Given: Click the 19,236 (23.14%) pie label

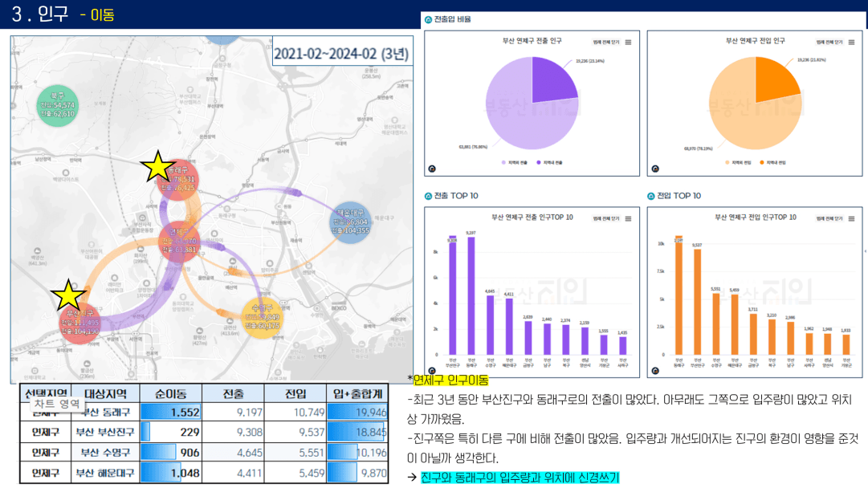Looking at the screenshot, I should tap(590, 61).
